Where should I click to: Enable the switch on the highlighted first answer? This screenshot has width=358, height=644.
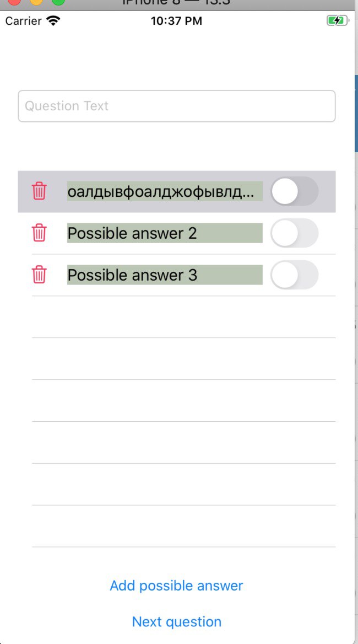tap(294, 191)
